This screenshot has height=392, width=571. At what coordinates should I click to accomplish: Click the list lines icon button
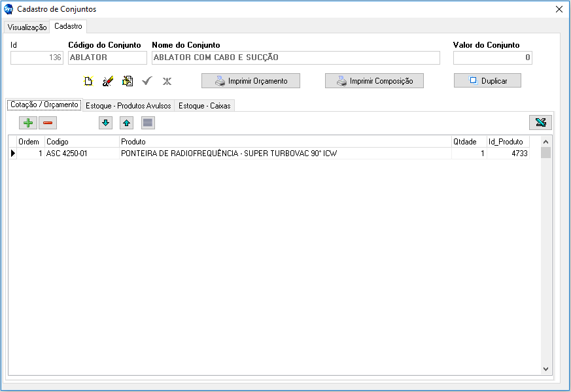[x=148, y=123]
